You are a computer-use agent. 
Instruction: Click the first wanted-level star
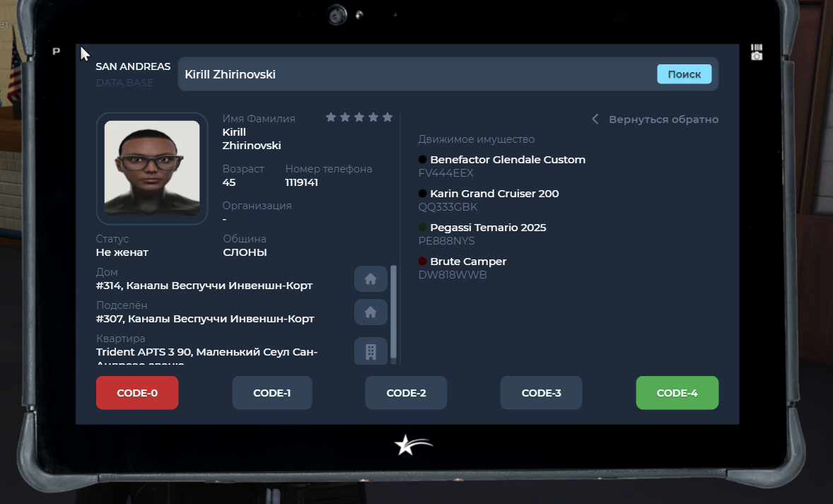click(x=331, y=117)
